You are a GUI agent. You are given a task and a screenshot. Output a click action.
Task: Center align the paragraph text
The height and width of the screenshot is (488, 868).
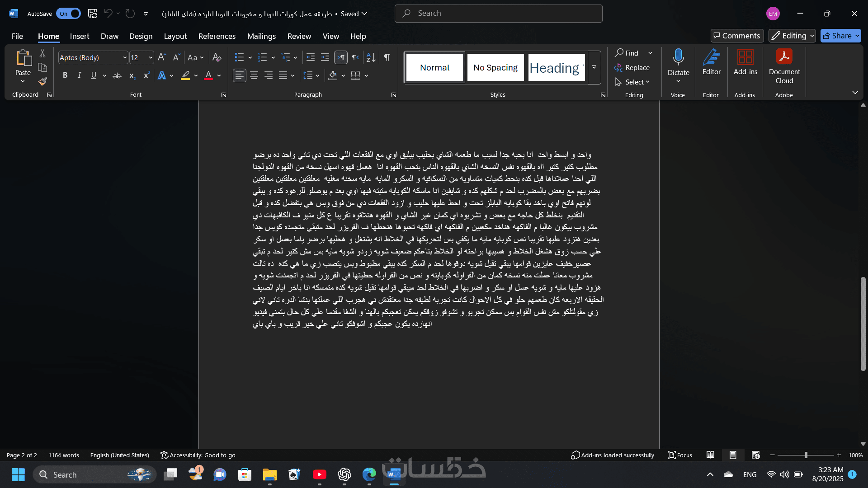pyautogui.click(x=254, y=75)
